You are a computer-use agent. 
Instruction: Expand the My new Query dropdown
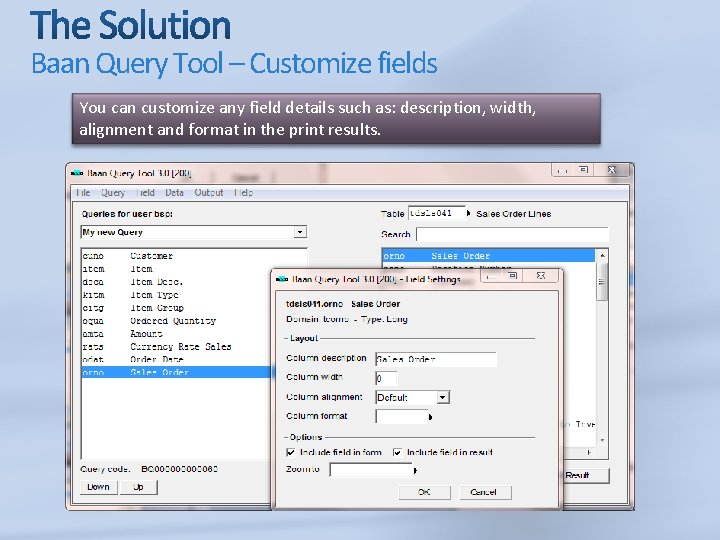[300, 232]
